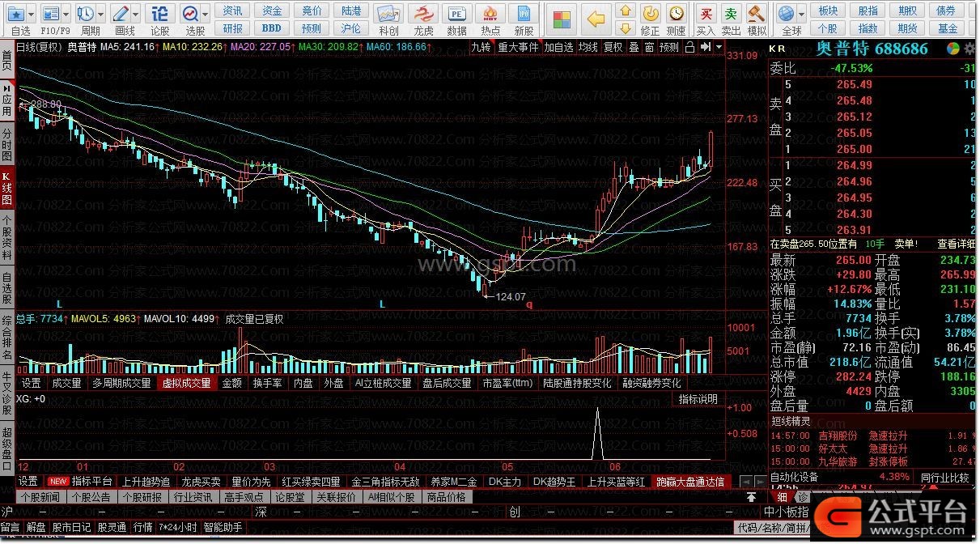Expand dropdown arrow next to 全球 globe

(800, 14)
